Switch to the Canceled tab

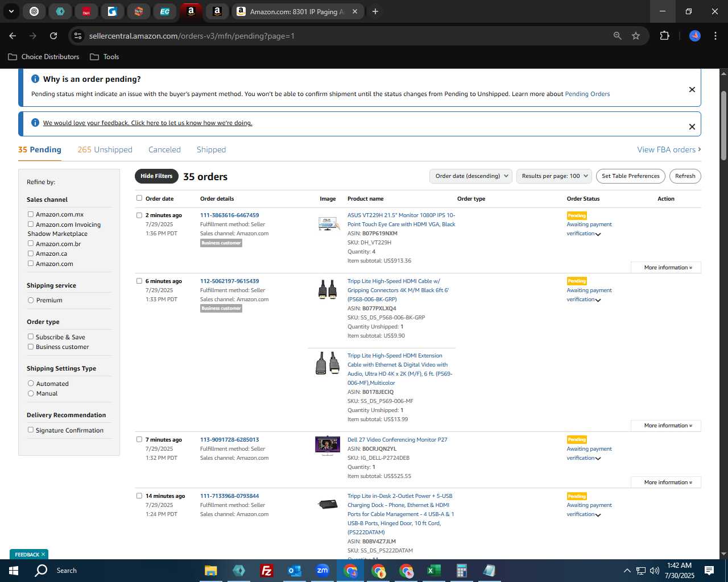(x=164, y=149)
